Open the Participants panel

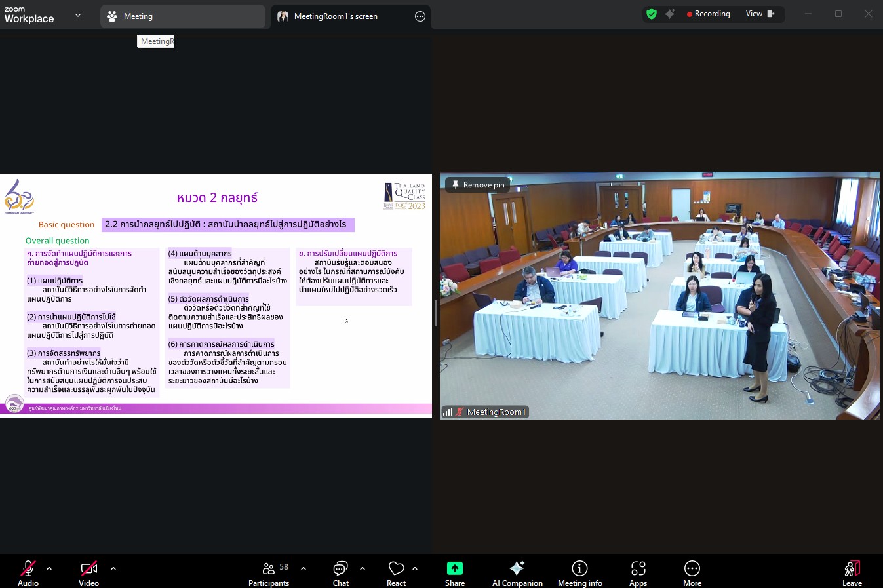pyautogui.click(x=269, y=572)
